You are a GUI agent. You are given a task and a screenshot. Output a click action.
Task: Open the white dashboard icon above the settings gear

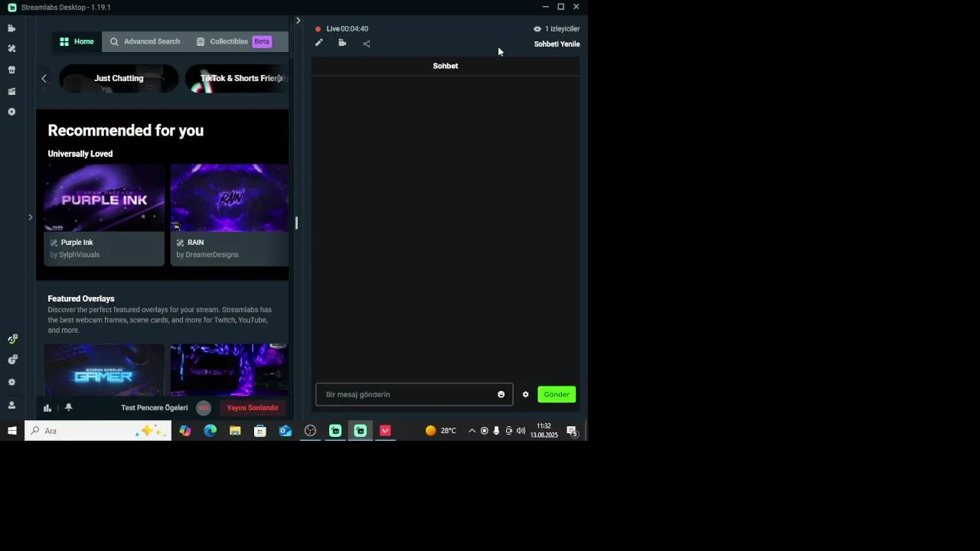[12, 360]
